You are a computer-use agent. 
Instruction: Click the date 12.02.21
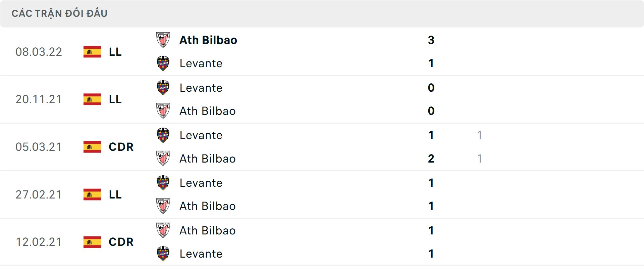point(39,242)
